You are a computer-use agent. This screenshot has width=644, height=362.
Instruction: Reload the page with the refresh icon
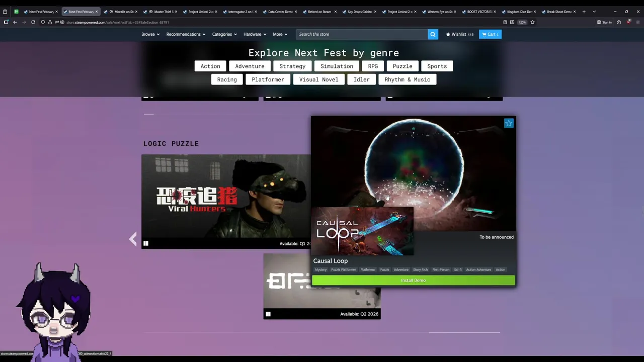click(33, 22)
